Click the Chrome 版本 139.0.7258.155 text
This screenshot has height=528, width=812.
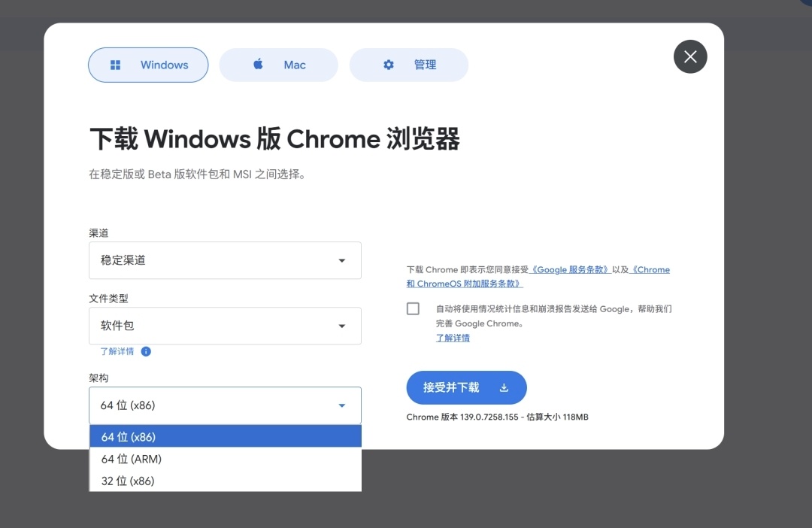click(x=462, y=417)
